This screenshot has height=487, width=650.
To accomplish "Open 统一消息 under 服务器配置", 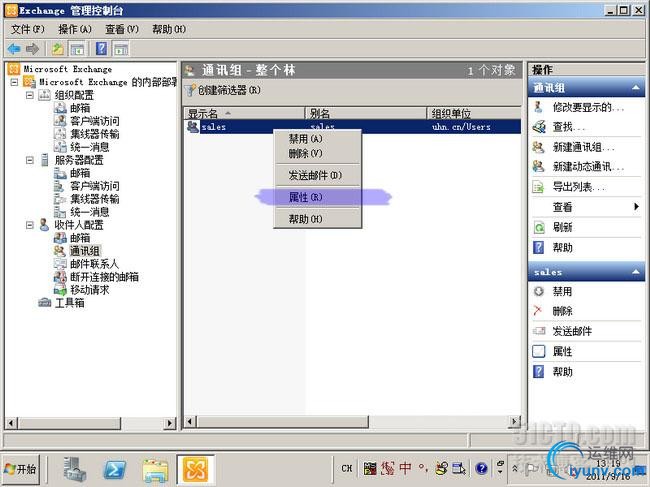I will [x=90, y=212].
